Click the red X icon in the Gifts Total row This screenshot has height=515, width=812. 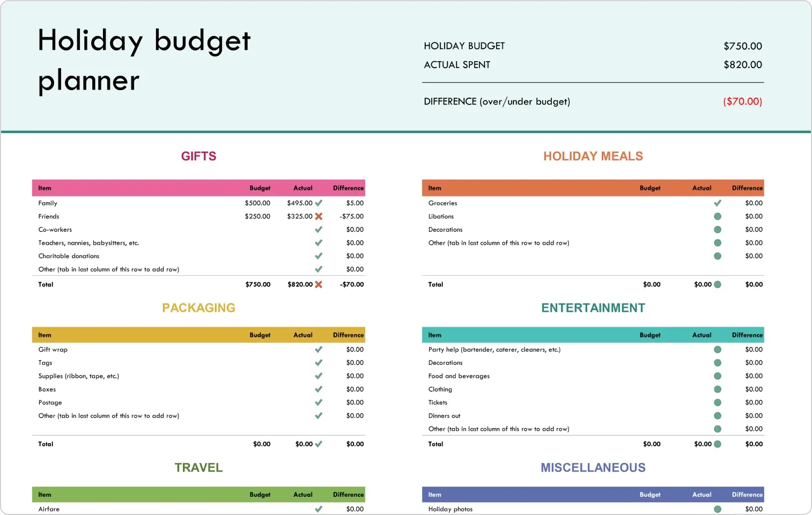[319, 284]
